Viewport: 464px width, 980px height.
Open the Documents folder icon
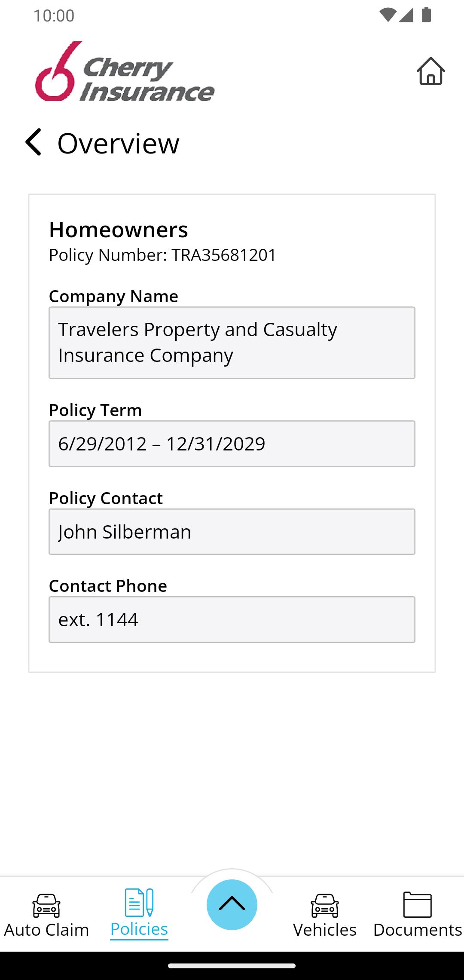[418, 904]
